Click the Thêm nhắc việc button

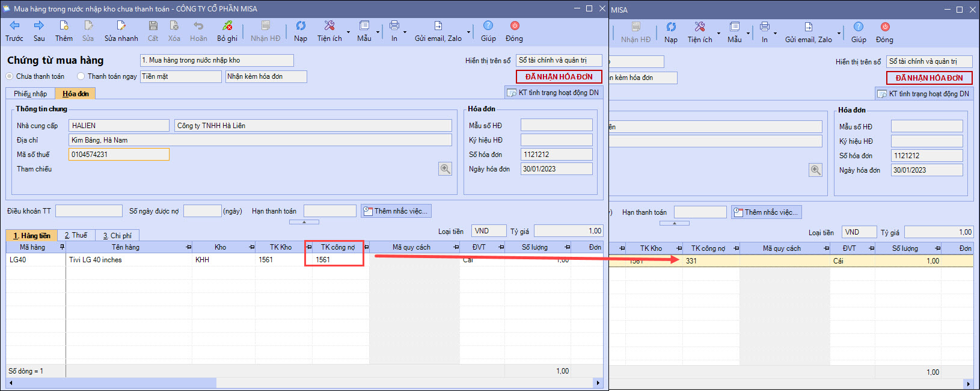396,211
